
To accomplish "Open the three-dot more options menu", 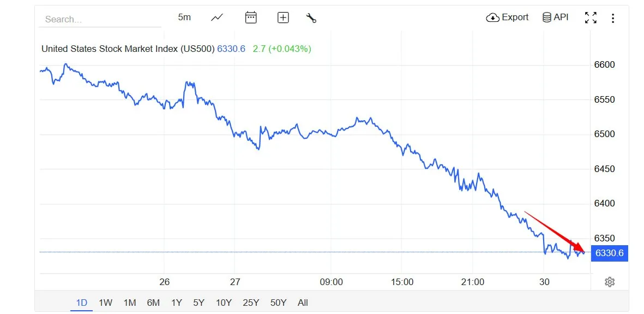I will coord(613,18).
